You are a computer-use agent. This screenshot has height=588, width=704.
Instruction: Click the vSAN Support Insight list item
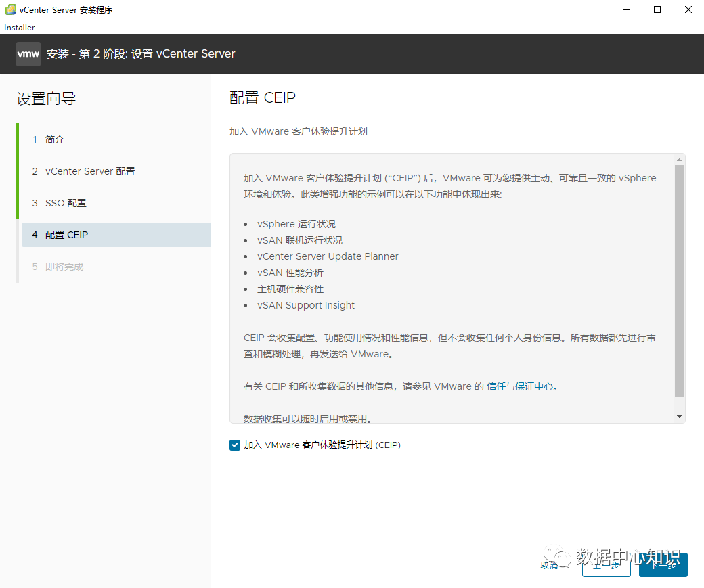point(306,305)
